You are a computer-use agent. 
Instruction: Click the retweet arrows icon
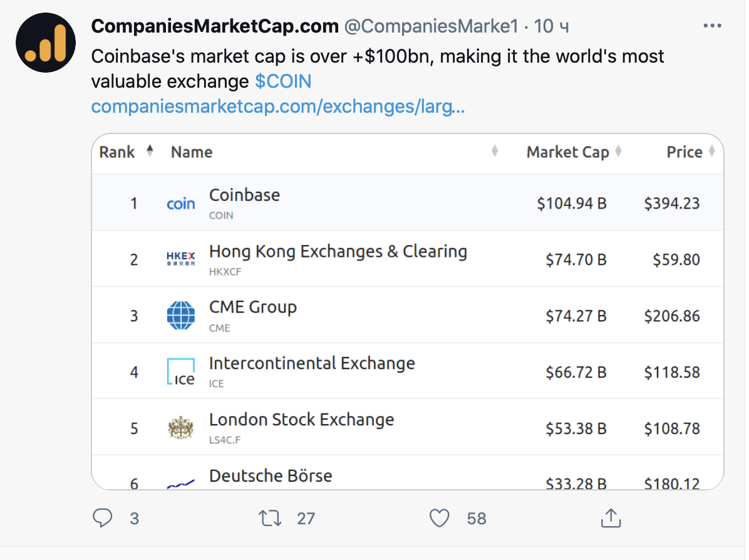(270, 518)
